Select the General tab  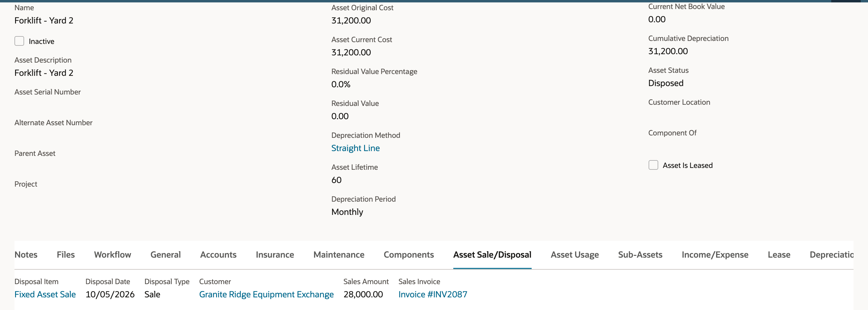coord(165,255)
